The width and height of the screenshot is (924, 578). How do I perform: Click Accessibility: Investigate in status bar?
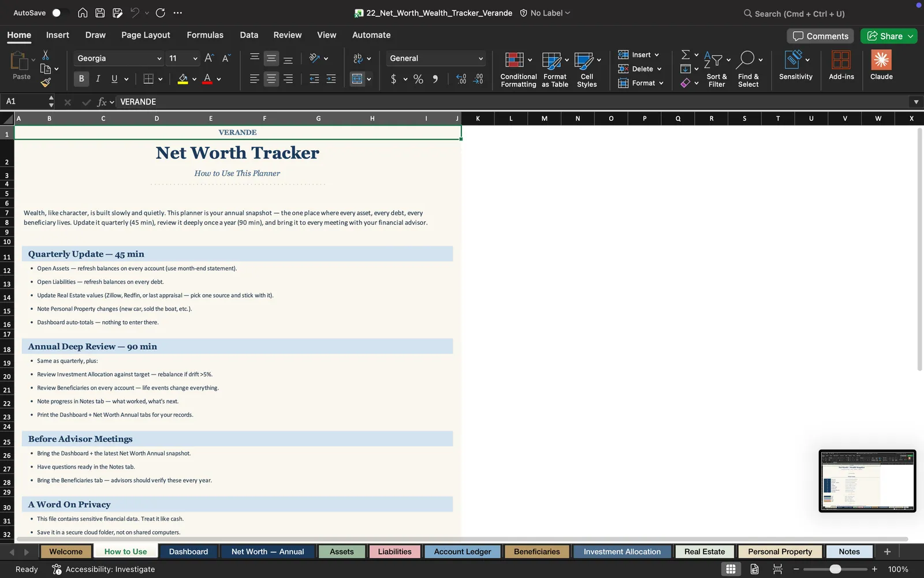(x=103, y=569)
